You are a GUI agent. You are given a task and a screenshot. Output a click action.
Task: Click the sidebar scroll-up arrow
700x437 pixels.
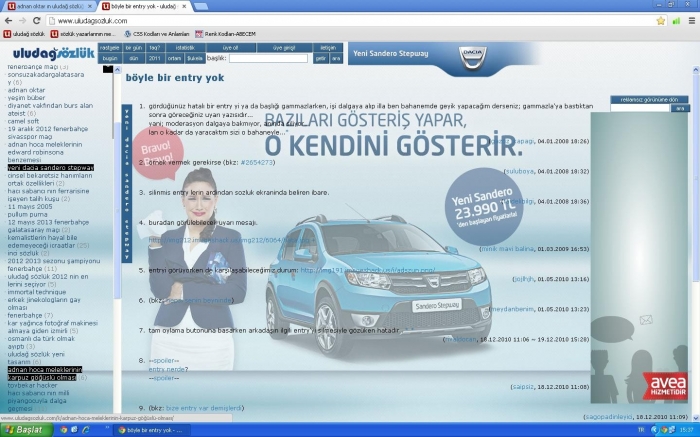pos(117,70)
